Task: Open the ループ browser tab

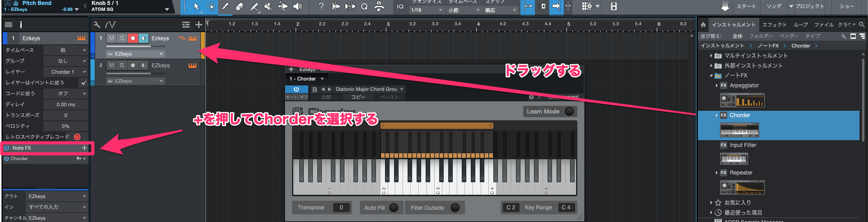Action: [x=800, y=25]
